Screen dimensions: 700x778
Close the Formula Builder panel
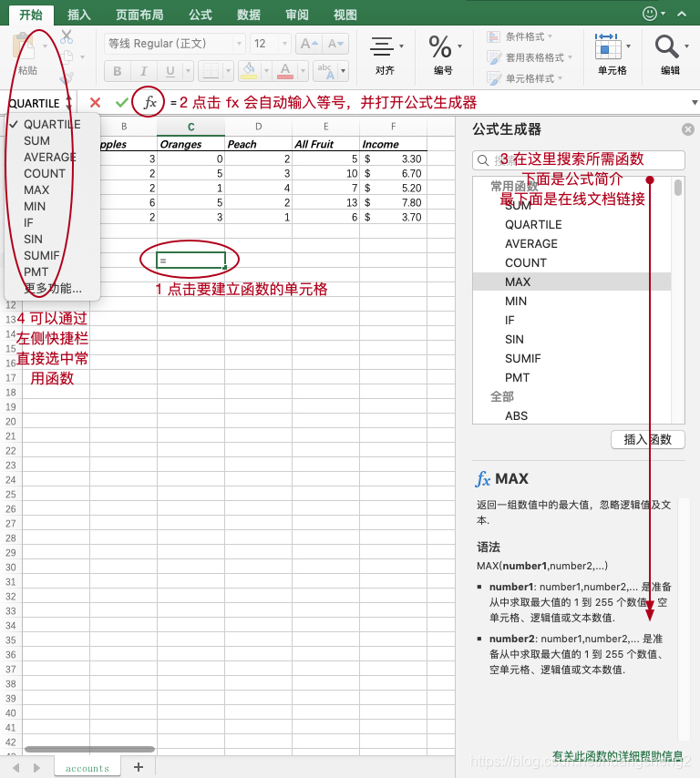click(687, 129)
